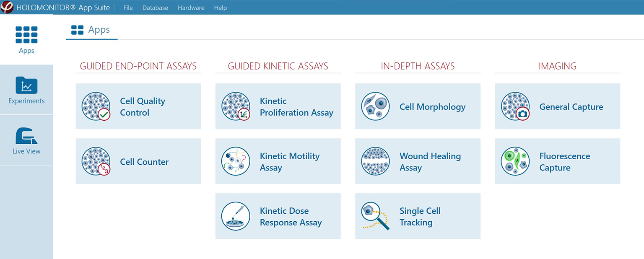Select the Fluorescence Capture icon
This screenshot has width=644, height=259.
pos(515,161)
